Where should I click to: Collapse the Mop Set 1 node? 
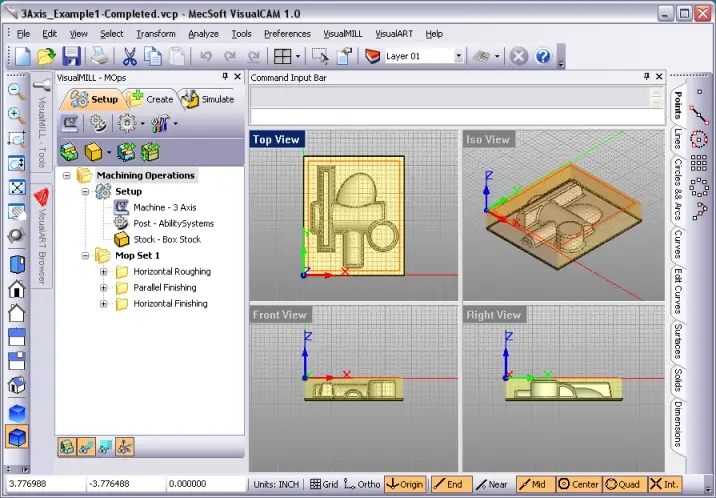pos(85,256)
